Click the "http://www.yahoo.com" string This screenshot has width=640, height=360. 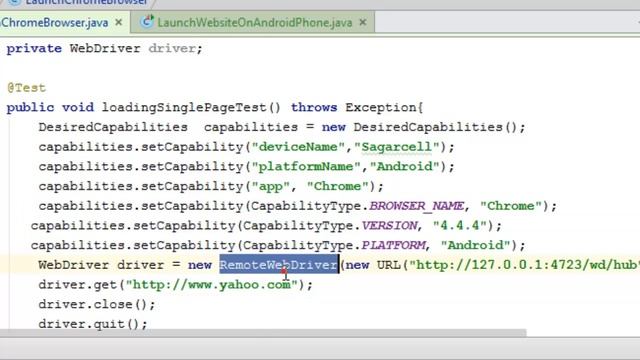(x=212, y=284)
